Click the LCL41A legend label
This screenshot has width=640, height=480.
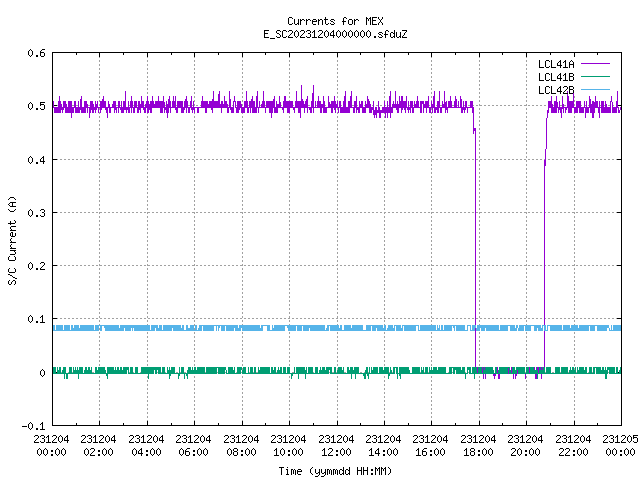coord(556,64)
